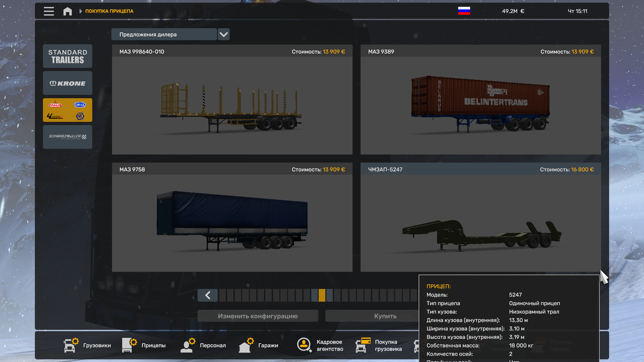The image size is (644, 362).
Task: Click the Грузовики label in bottom bar
Action: [97, 345]
